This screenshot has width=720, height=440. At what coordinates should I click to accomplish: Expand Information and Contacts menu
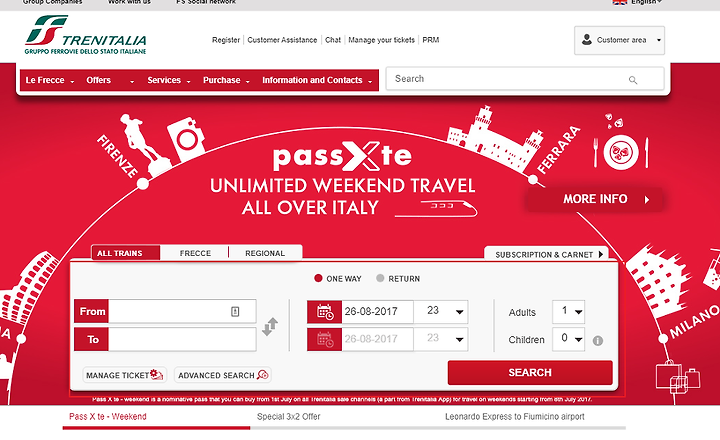(x=317, y=80)
